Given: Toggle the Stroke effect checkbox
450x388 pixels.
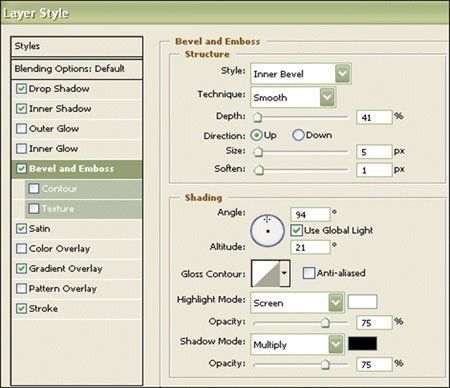Looking at the screenshot, I should pos(21,309).
